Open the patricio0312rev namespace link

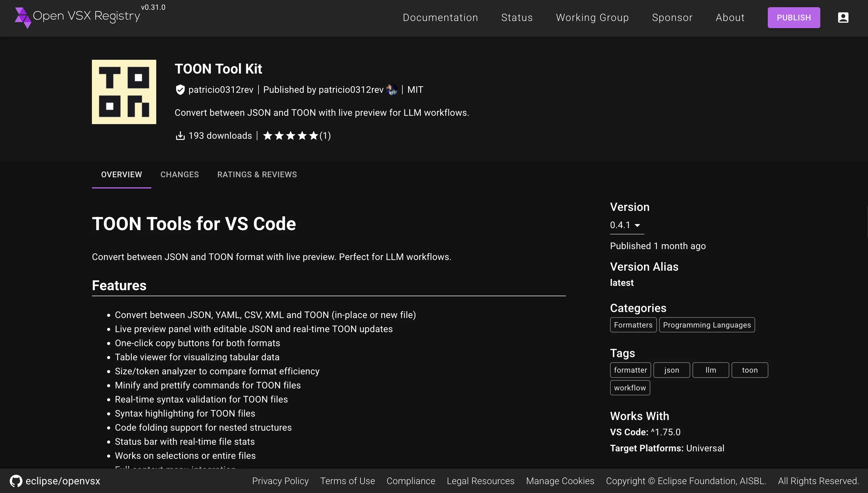click(221, 90)
